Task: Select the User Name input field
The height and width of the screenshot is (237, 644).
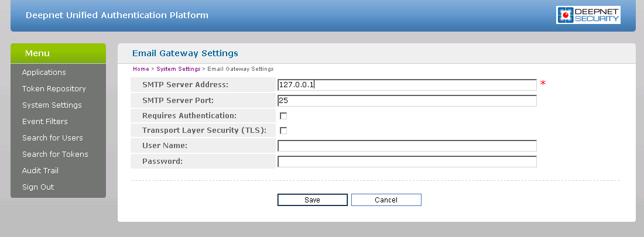Action: pos(407,146)
